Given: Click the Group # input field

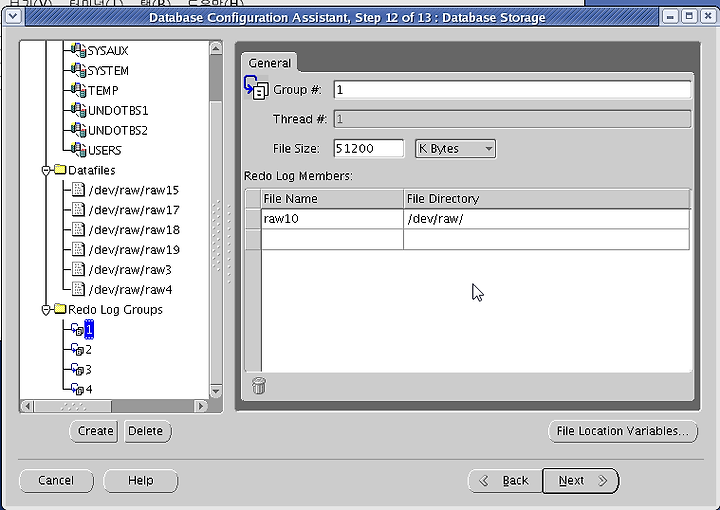Looking at the screenshot, I should tap(512, 90).
